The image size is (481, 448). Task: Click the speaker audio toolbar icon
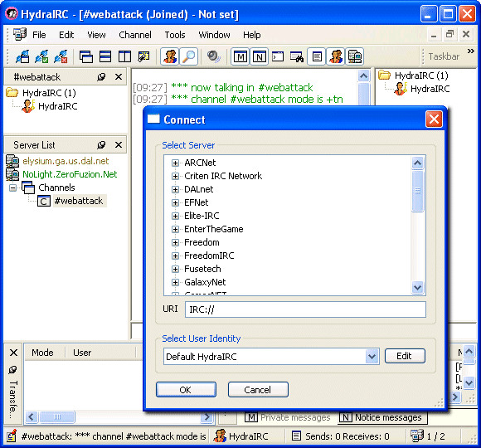(213, 56)
